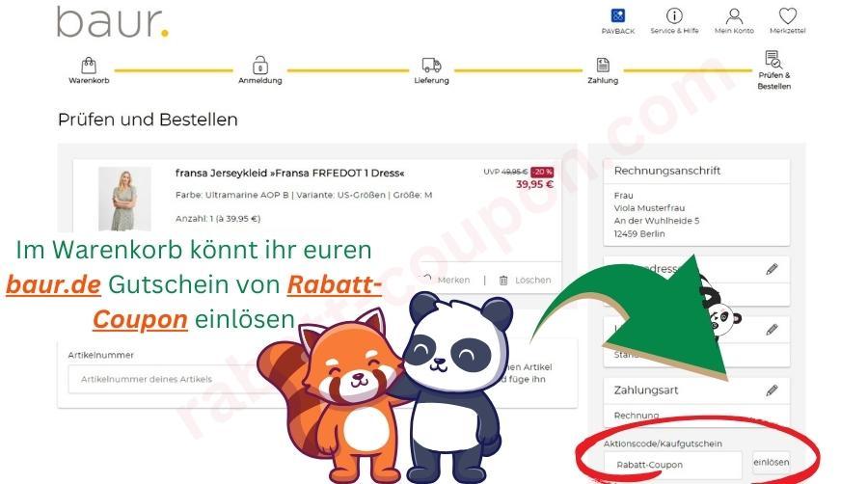This screenshot has height=484, width=868.
Task: Click Löschen trash icon to remove item
Action: (525, 280)
